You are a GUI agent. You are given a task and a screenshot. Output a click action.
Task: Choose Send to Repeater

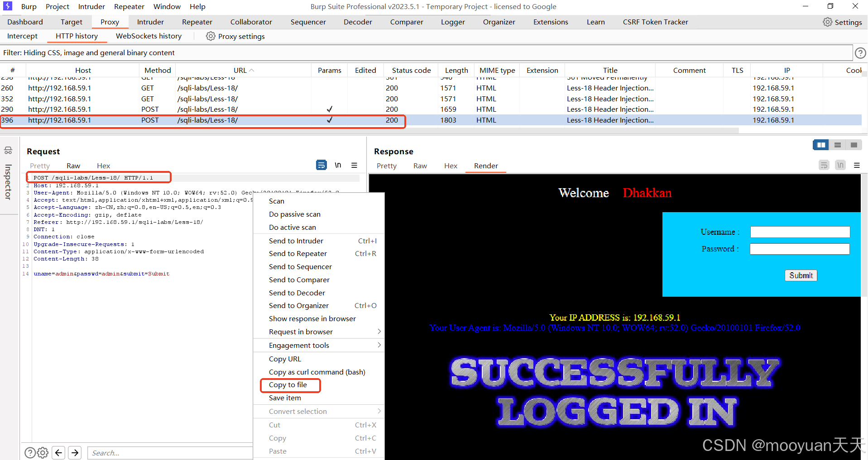coord(298,253)
